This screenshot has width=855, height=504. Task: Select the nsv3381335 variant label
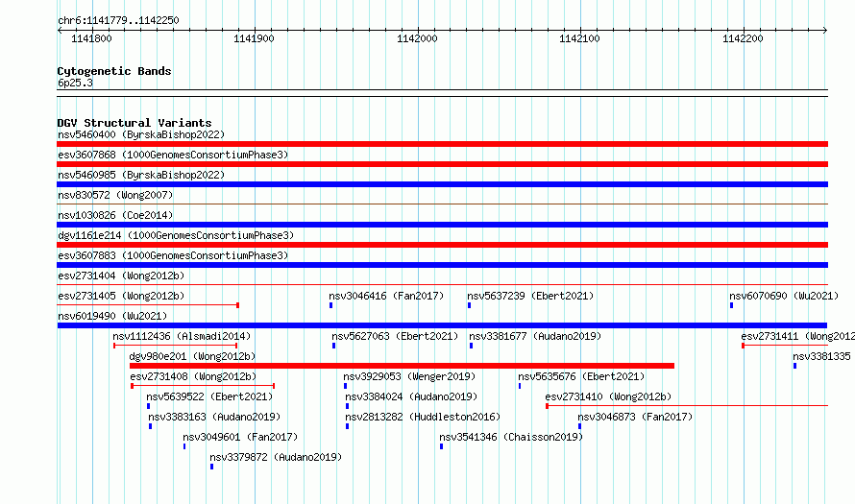coord(821,356)
